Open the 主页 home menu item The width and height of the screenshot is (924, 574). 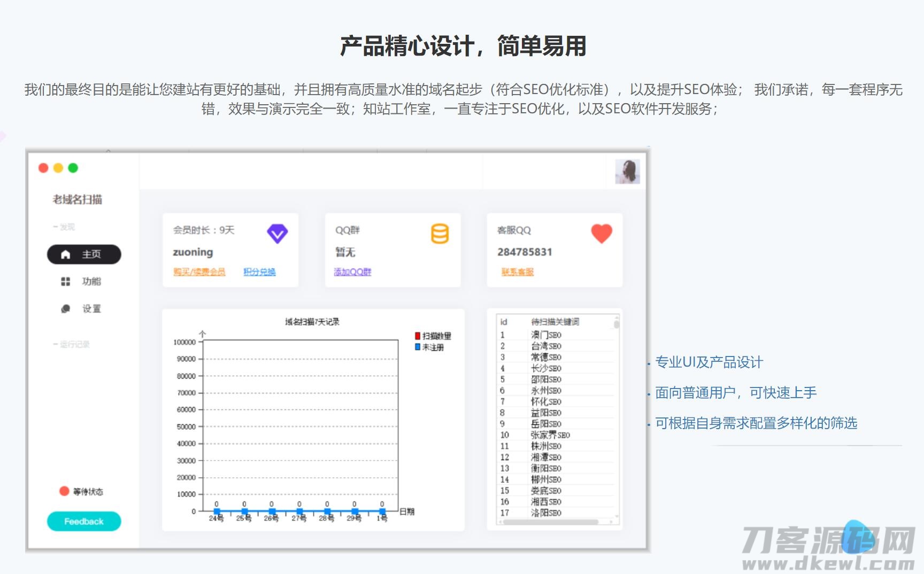click(x=84, y=254)
